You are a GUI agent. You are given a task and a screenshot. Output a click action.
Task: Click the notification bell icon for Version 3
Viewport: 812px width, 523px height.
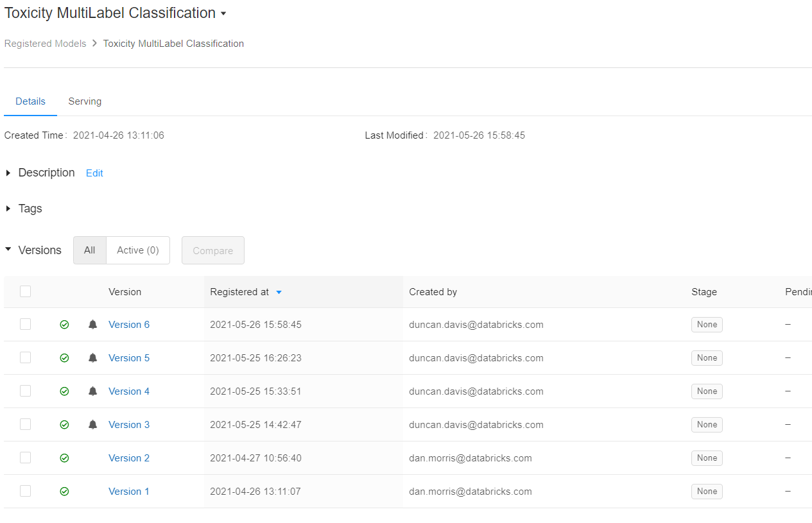pyautogui.click(x=92, y=424)
